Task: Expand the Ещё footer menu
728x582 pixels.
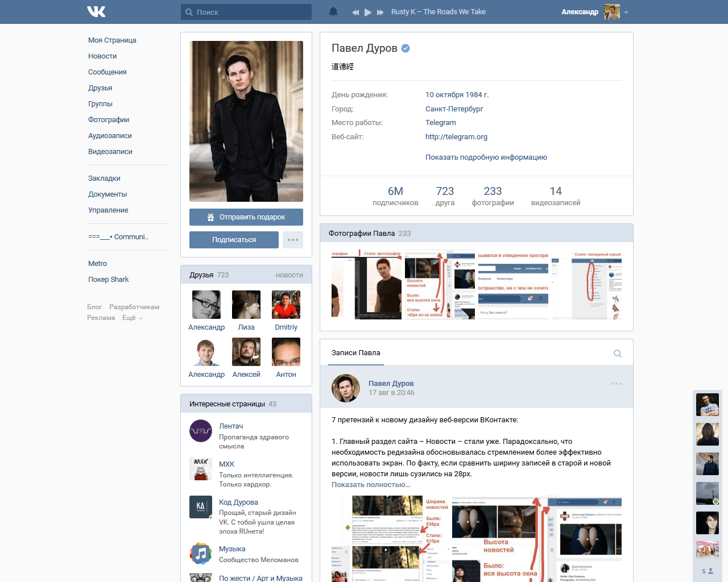Action: pos(133,318)
